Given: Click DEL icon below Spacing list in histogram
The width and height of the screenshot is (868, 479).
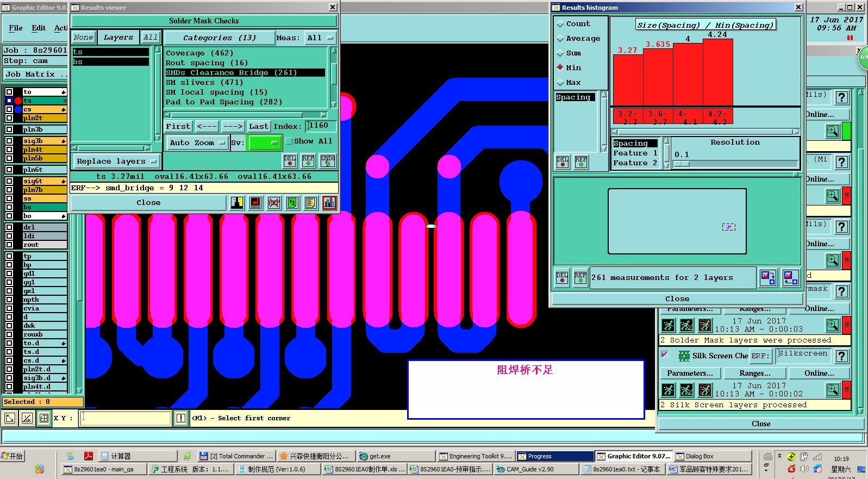Looking at the screenshot, I should tap(563, 162).
